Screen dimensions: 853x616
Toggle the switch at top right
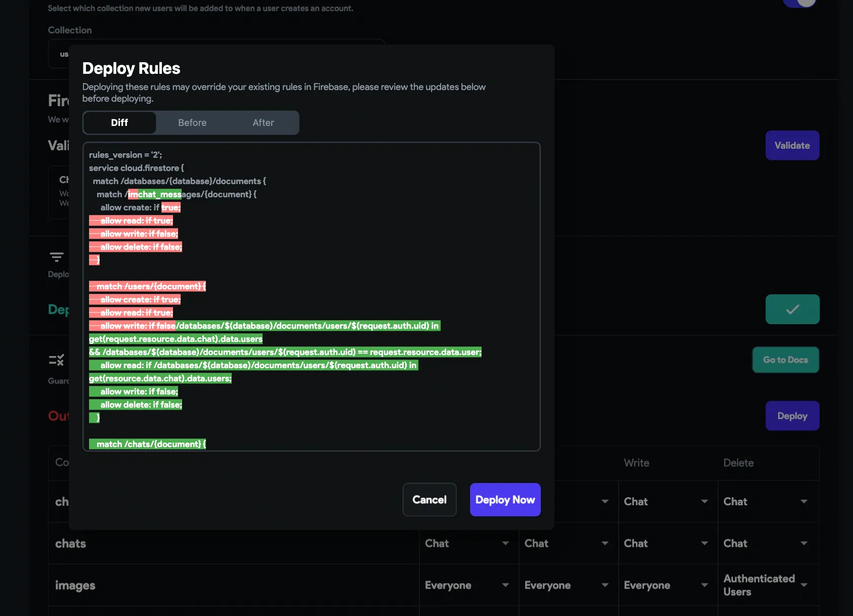coord(800,3)
